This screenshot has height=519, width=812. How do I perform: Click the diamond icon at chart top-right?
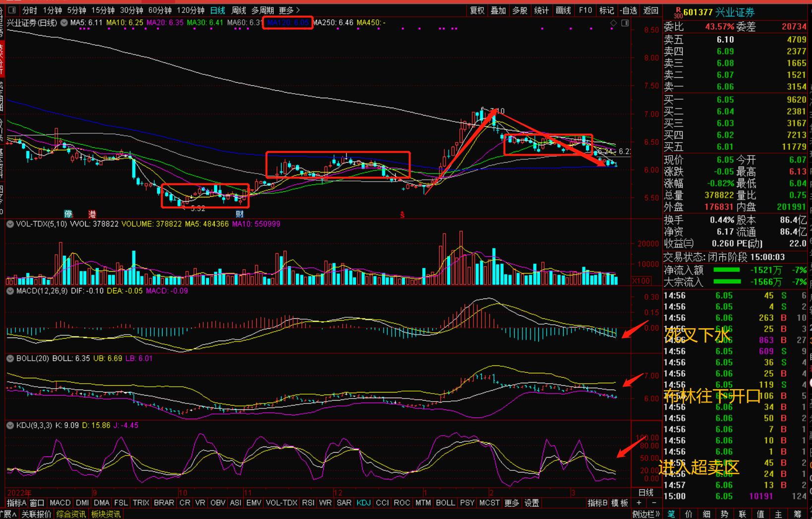point(614,23)
